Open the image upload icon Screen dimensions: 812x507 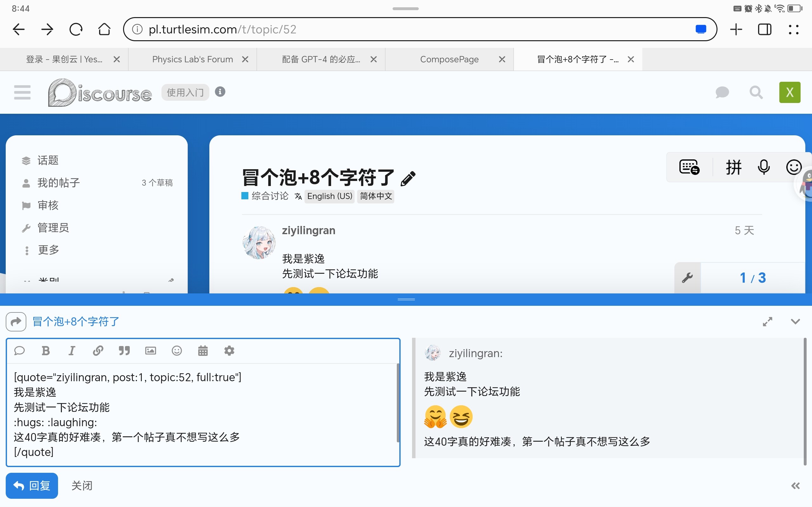coord(150,351)
